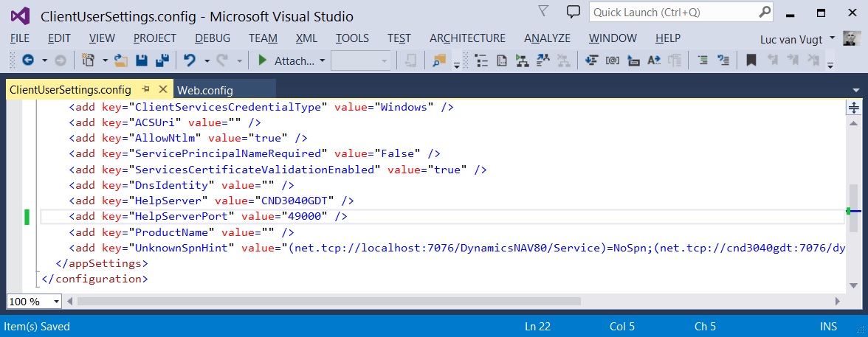
Task: Click the greyed Redo arrow icon
Action: point(223,60)
